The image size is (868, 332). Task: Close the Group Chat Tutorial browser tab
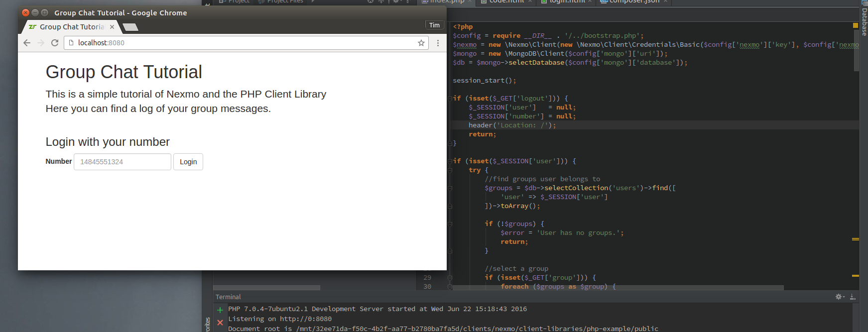112,27
